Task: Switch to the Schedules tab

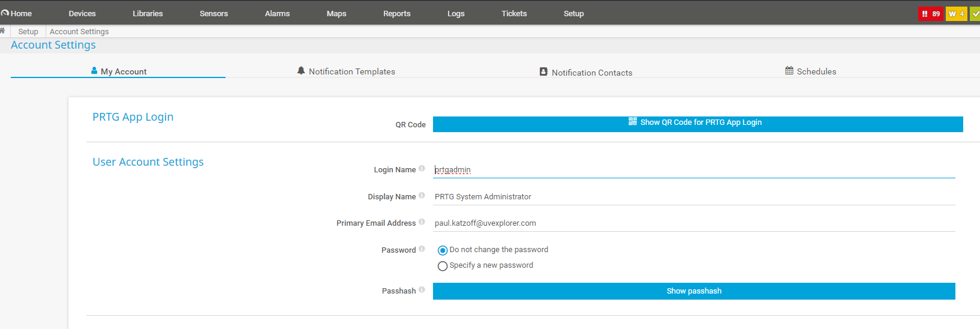Action: (x=810, y=71)
